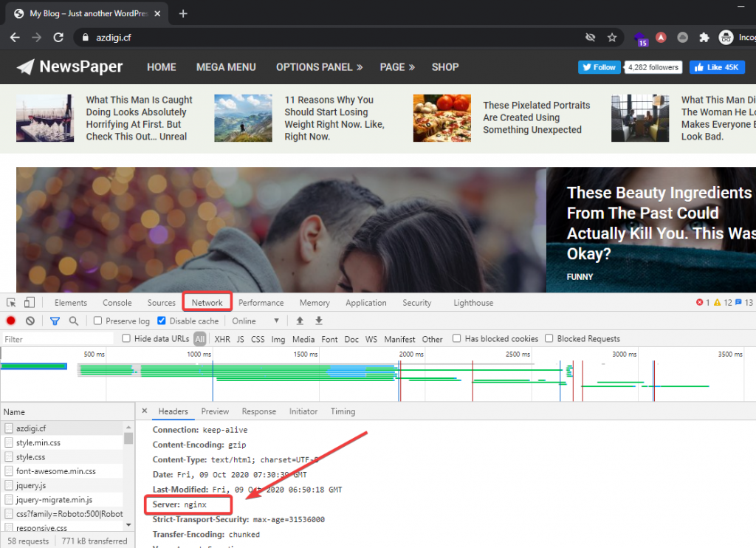Viewport: 756px width, 548px height.
Task: Clear the network log
Action: (x=30, y=321)
